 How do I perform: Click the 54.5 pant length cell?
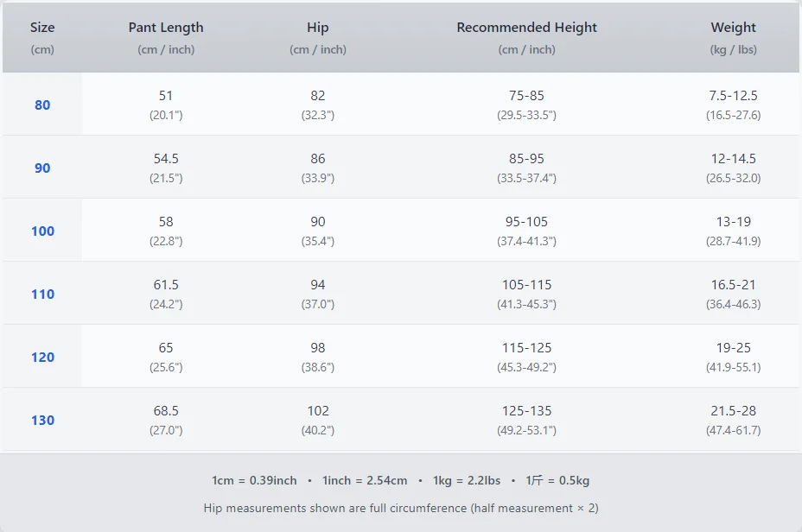[166, 159]
